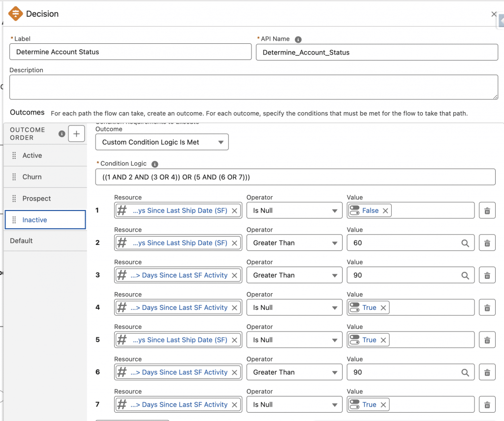Click the info icon beside API Name
This screenshot has width=504, height=421.
[x=298, y=39]
